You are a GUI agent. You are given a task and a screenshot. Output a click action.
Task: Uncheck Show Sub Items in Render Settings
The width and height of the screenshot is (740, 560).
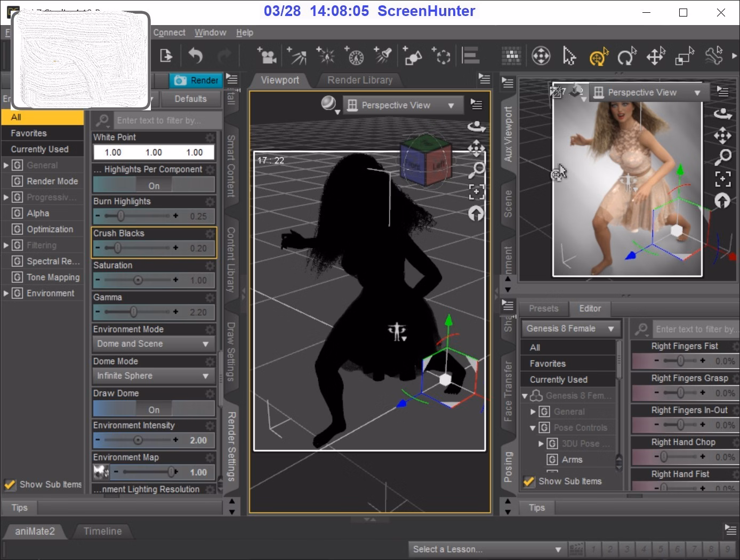click(x=10, y=485)
